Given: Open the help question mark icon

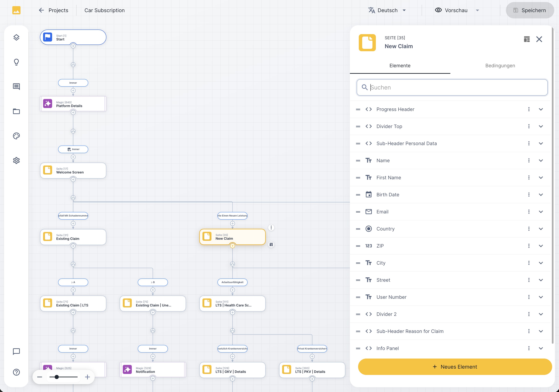Looking at the screenshot, I should pos(16,372).
